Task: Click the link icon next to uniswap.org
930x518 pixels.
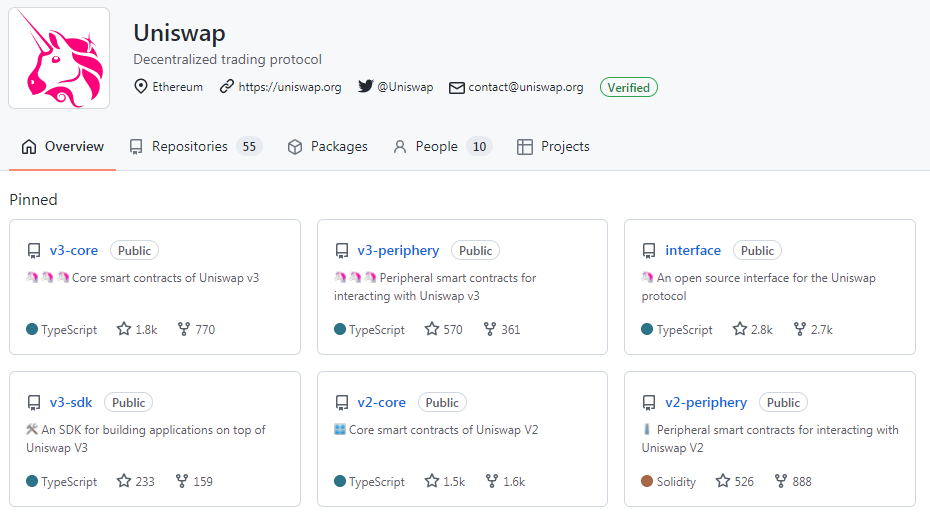Action: click(x=227, y=87)
